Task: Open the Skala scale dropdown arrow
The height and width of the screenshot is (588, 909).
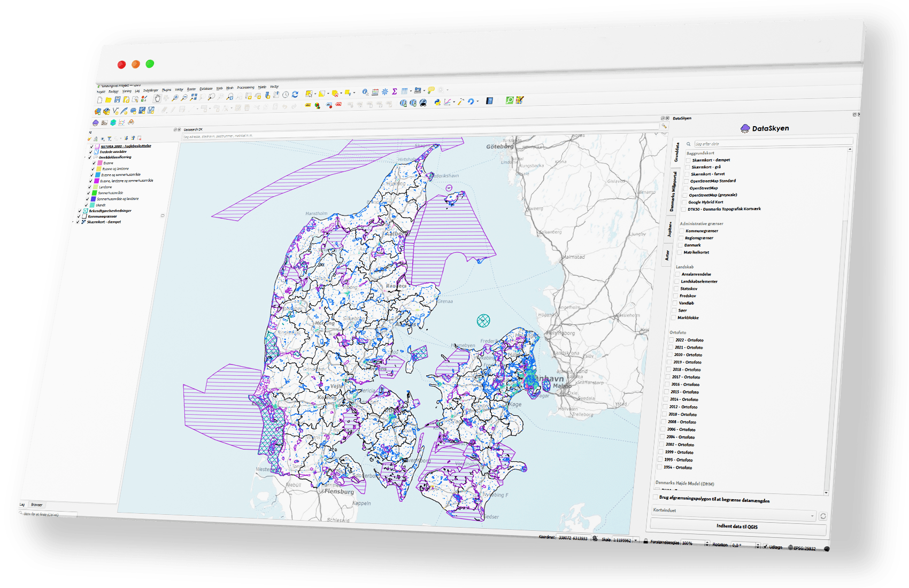Action: tap(635, 540)
